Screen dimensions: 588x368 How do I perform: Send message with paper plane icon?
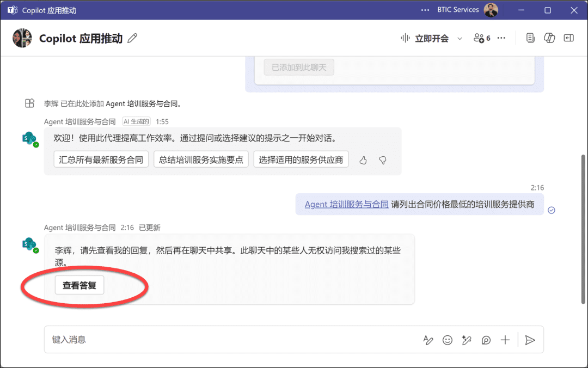click(530, 340)
